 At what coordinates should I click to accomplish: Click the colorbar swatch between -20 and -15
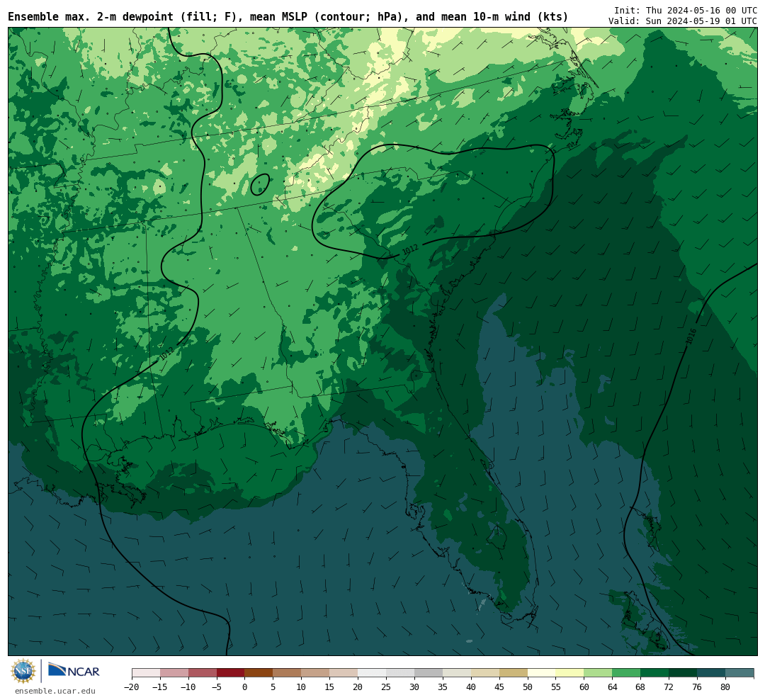[x=146, y=672]
